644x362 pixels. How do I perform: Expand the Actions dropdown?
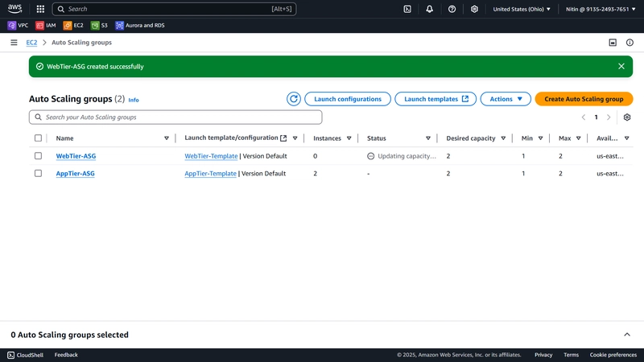click(x=506, y=99)
